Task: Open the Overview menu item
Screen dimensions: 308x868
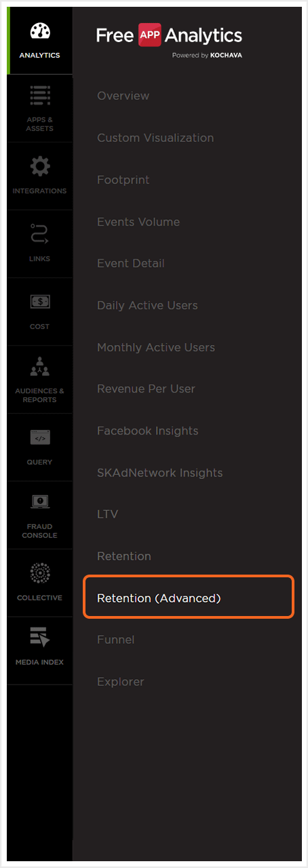Action: coord(123,96)
